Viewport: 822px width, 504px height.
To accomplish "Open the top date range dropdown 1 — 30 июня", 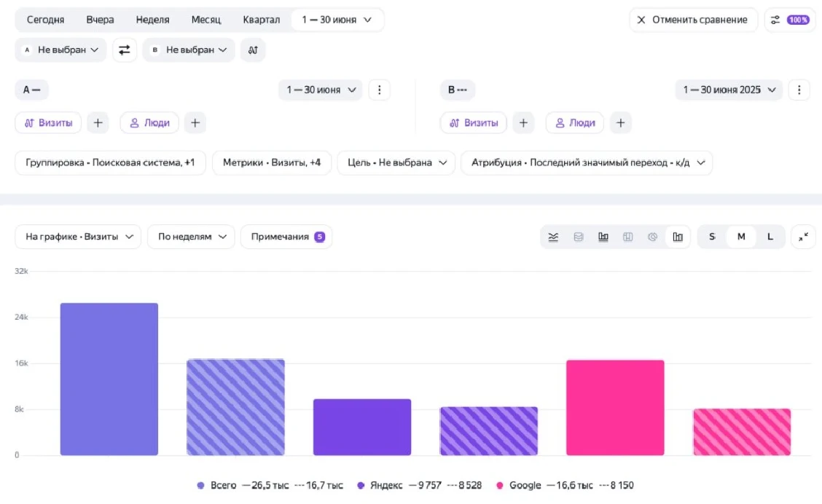I will pyautogui.click(x=337, y=20).
